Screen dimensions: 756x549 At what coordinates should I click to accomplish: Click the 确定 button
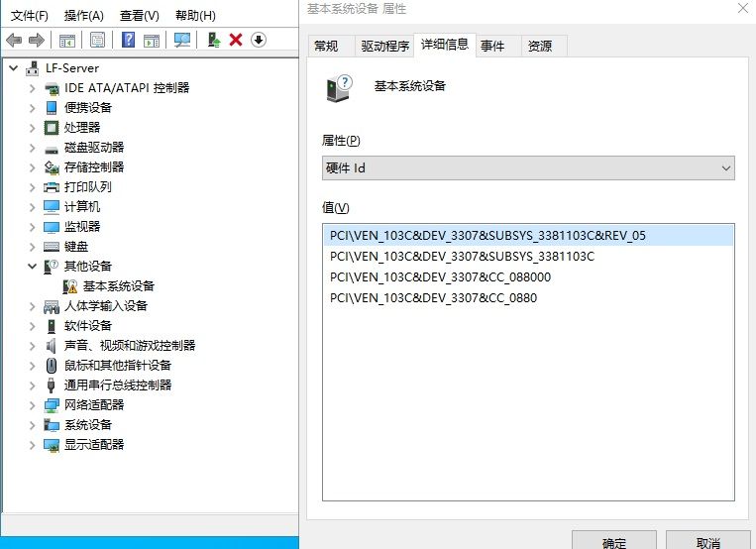[613, 542]
